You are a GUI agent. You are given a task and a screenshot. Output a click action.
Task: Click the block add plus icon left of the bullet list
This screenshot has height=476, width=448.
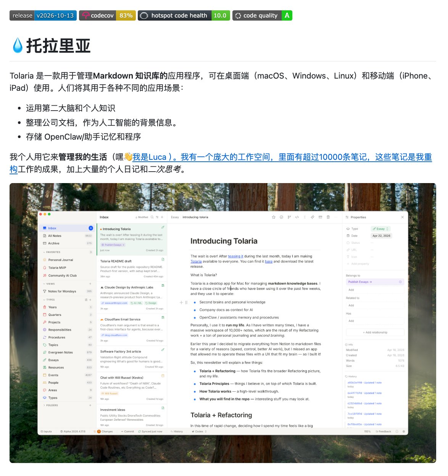click(x=181, y=302)
